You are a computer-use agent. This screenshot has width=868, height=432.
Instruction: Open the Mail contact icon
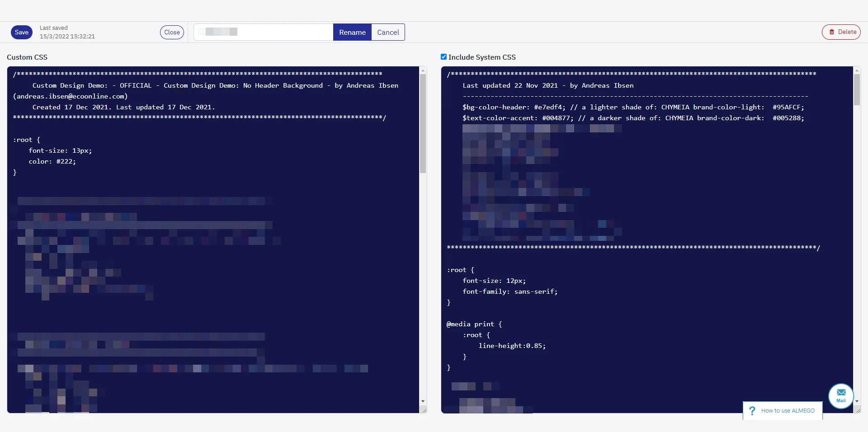point(841,396)
